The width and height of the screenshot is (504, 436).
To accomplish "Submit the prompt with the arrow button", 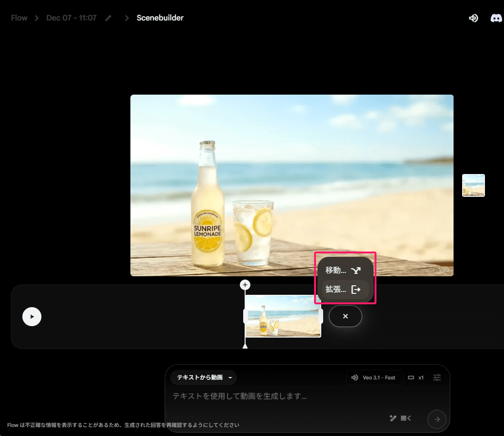I will point(437,419).
